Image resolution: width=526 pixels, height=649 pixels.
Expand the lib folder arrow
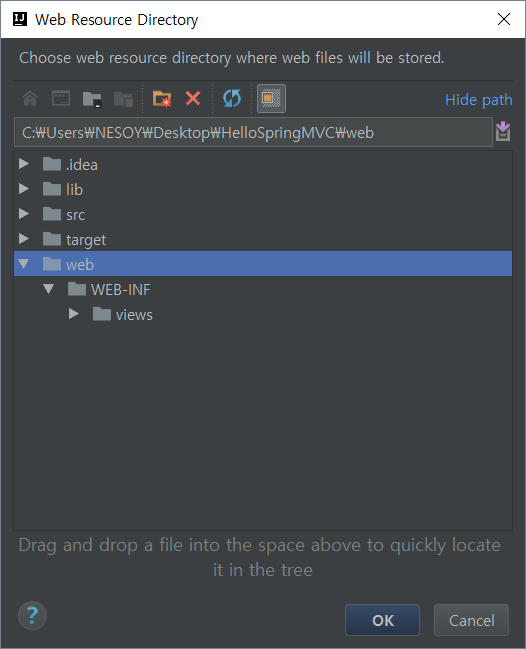(24, 189)
